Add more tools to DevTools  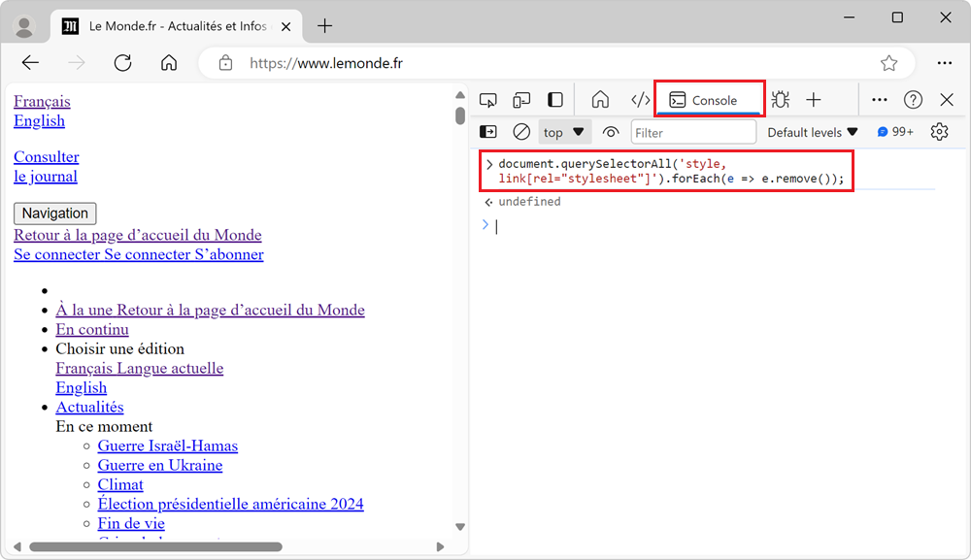point(814,100)
